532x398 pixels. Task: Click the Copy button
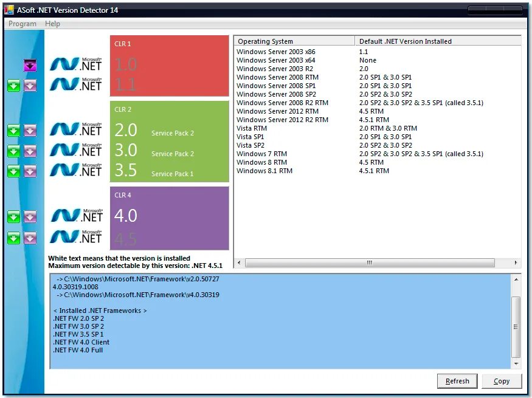[502, 381]
